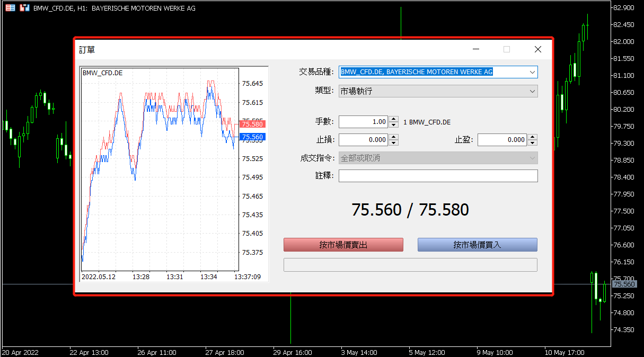Viewport: 644px width, 357px height.
Task: Click the '10 May 17:00' date on main chart
Action: click(564, 352)
